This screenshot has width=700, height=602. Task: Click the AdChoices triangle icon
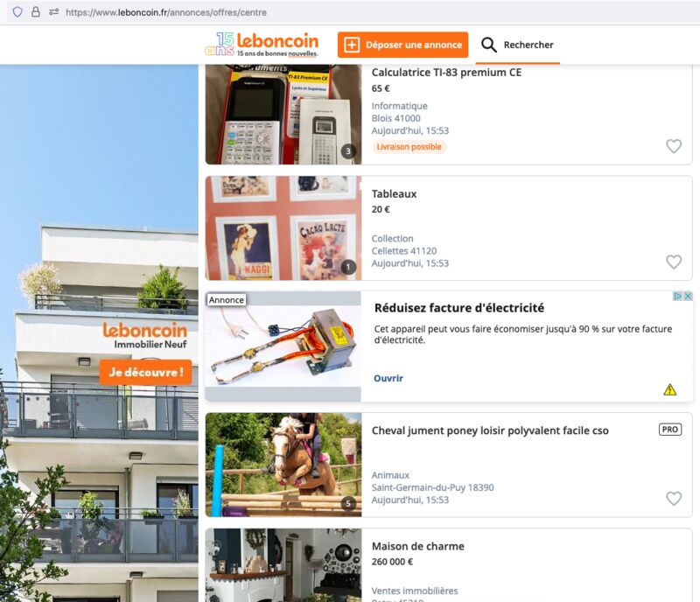677,296
